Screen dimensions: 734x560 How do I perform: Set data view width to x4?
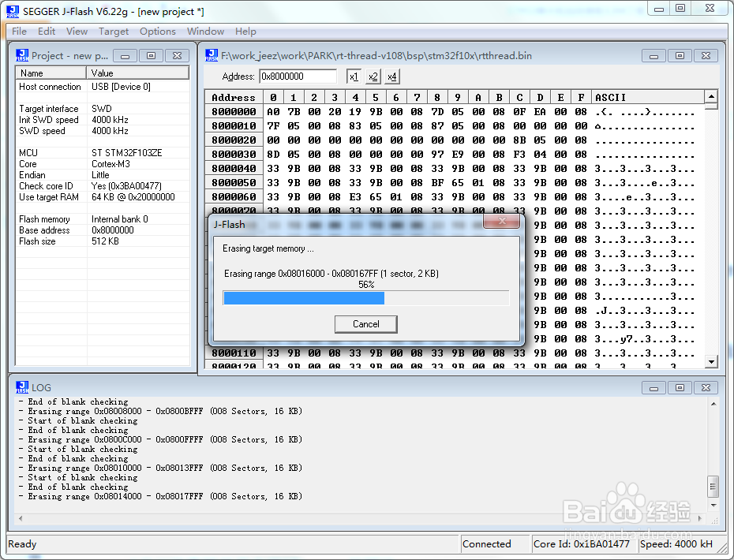coord(392,77)
